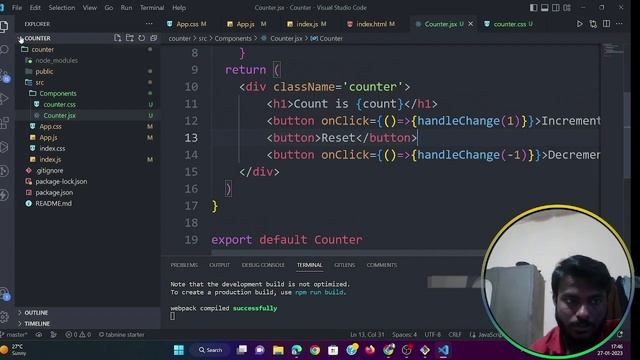
Task: Click the New File icon in explorer header
Action: tap(118, 38)
